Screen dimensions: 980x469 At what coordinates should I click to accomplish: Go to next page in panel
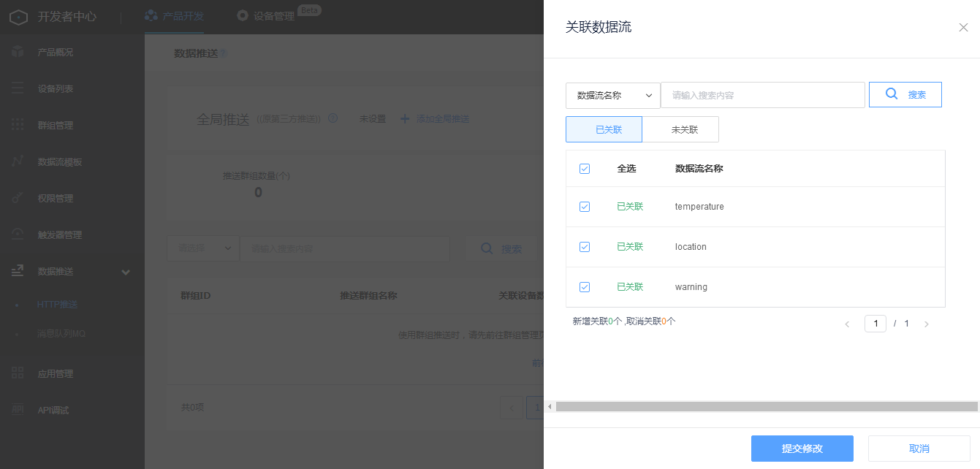[x=927, y=324]
